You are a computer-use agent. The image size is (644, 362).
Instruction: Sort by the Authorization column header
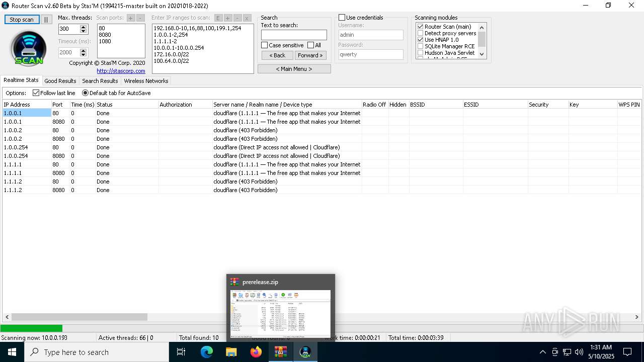click(x=185, y=105)
